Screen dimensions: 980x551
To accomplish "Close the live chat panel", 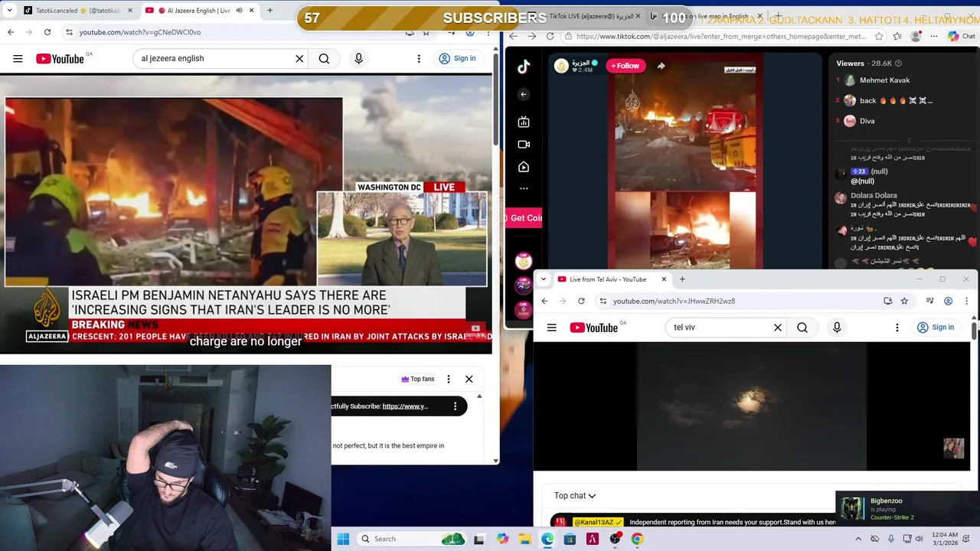I will (469, 379).
